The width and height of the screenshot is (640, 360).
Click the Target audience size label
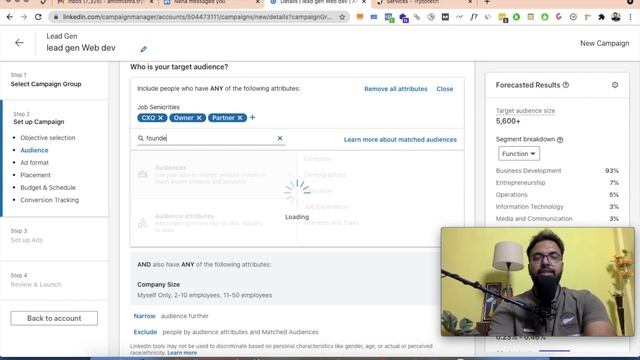pos(525,111)
